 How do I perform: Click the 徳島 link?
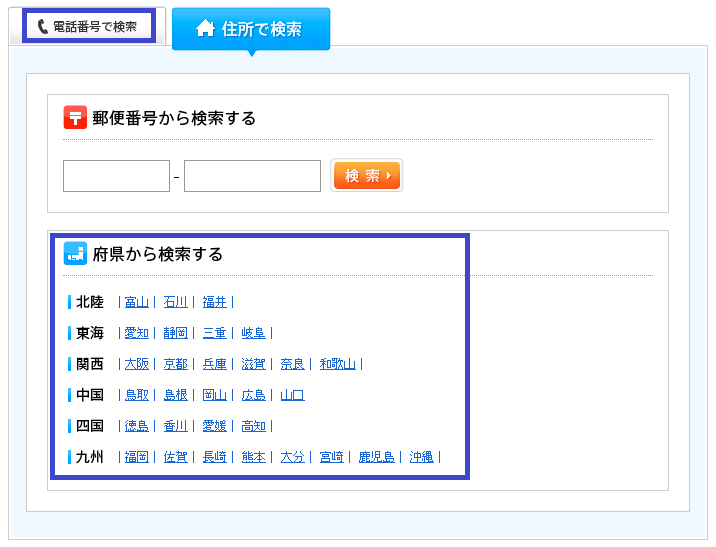pos(137,426)
